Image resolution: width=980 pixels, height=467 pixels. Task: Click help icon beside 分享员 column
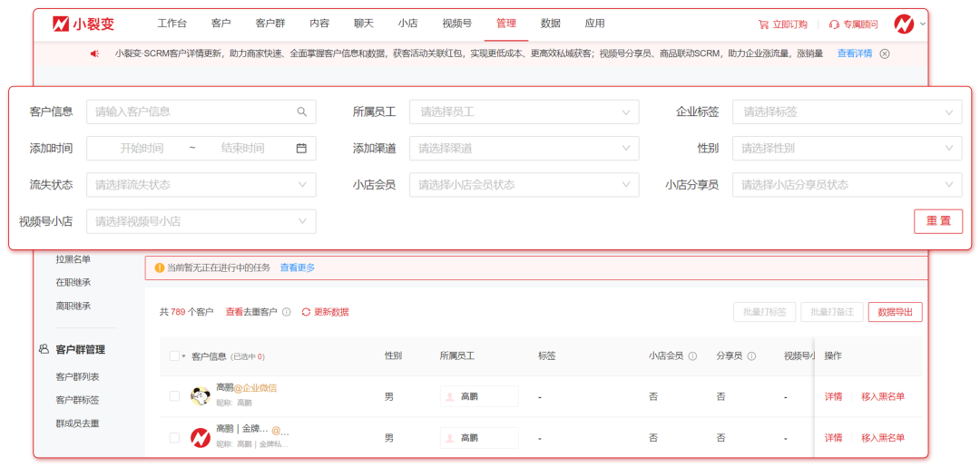751,356
